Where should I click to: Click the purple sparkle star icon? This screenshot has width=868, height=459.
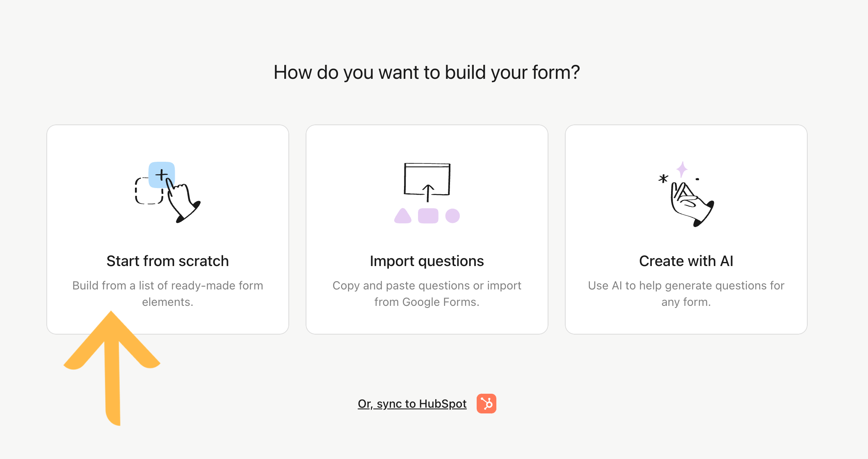point(682,169)
